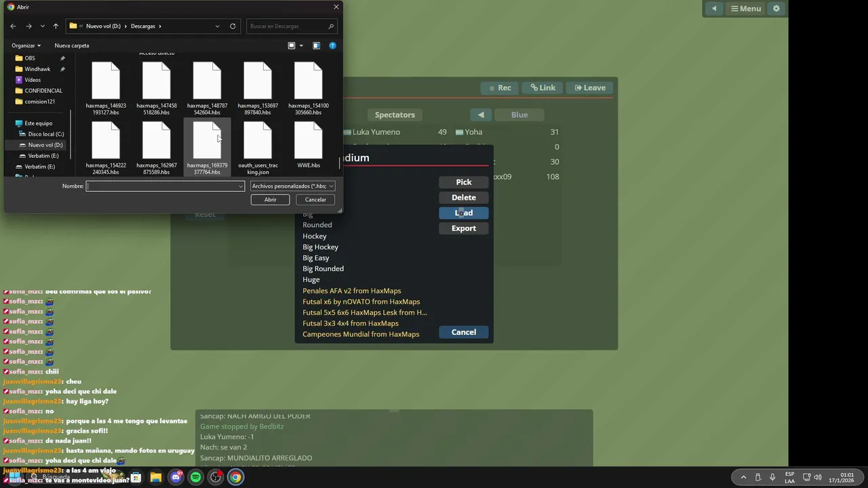Screen dimensions: 868x488
Task: Choose the Huge stadium
Action: pyautogui.click(x=311, y=279)
